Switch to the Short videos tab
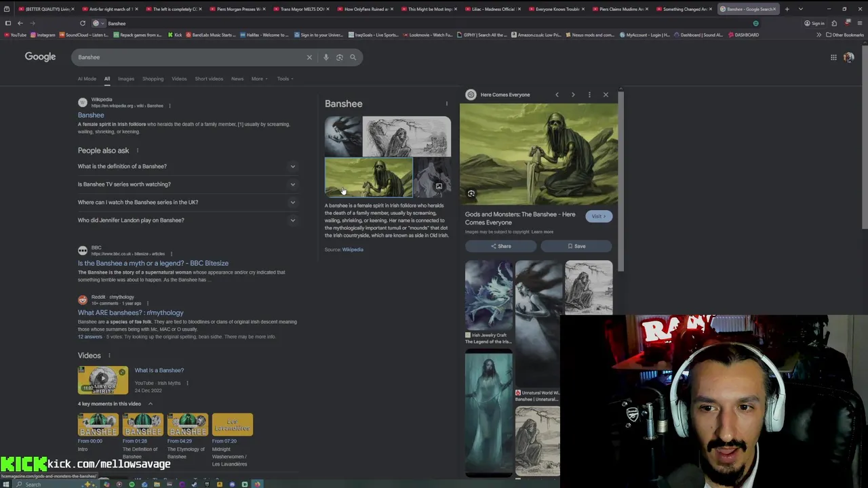This screenshot has height=488, width=868. point(209,79)
